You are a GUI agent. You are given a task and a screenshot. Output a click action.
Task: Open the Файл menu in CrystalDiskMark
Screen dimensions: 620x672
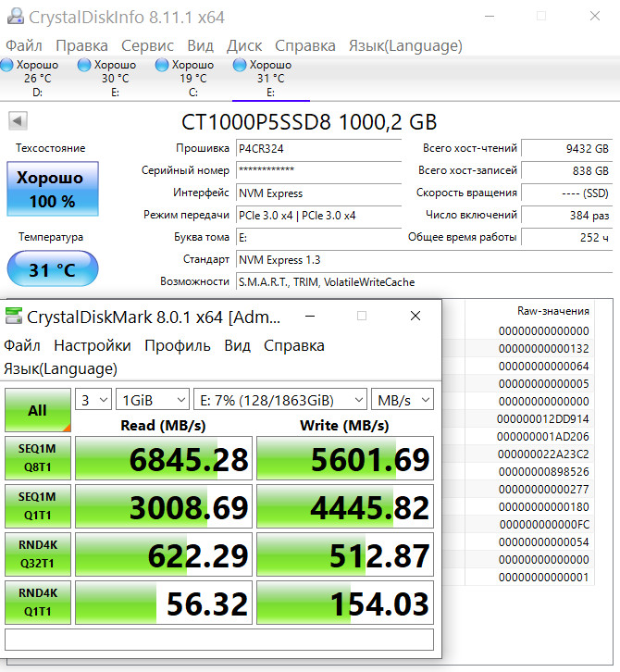22,345
